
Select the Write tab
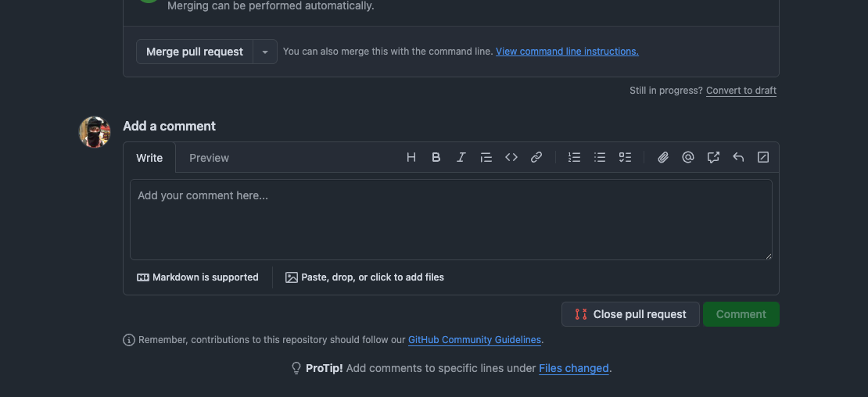point(149,158)
